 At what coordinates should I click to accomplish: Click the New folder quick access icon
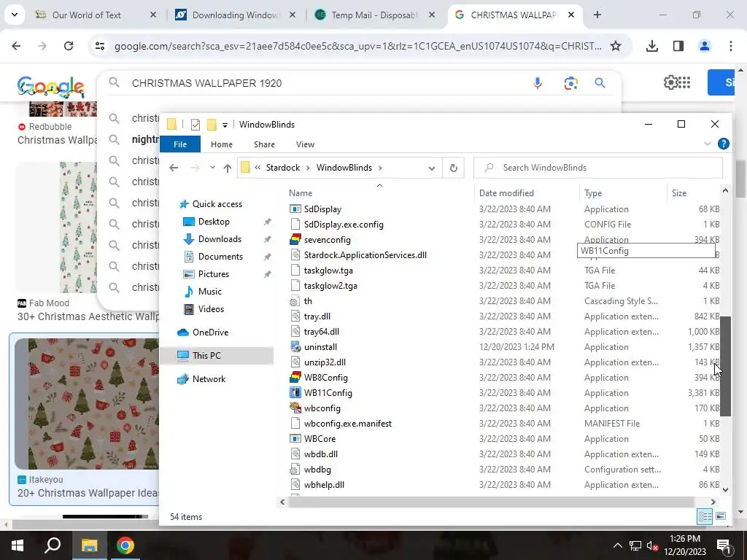(212, 125)
